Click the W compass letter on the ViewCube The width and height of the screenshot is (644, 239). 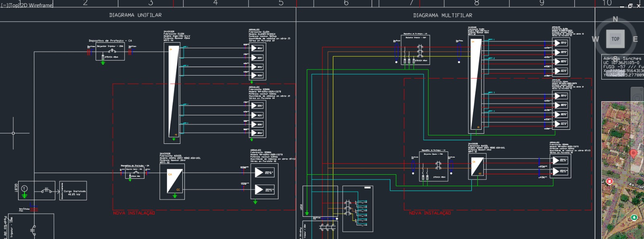(595, 39)
